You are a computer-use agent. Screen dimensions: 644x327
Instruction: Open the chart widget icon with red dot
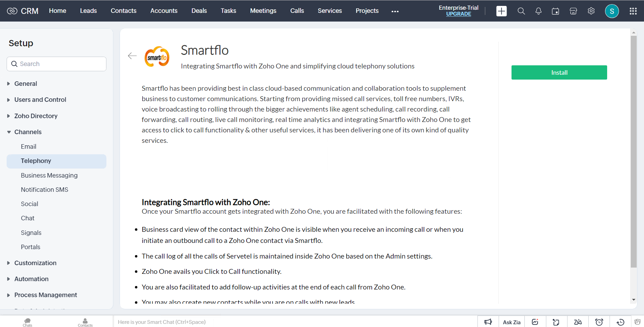pos(535,322)
